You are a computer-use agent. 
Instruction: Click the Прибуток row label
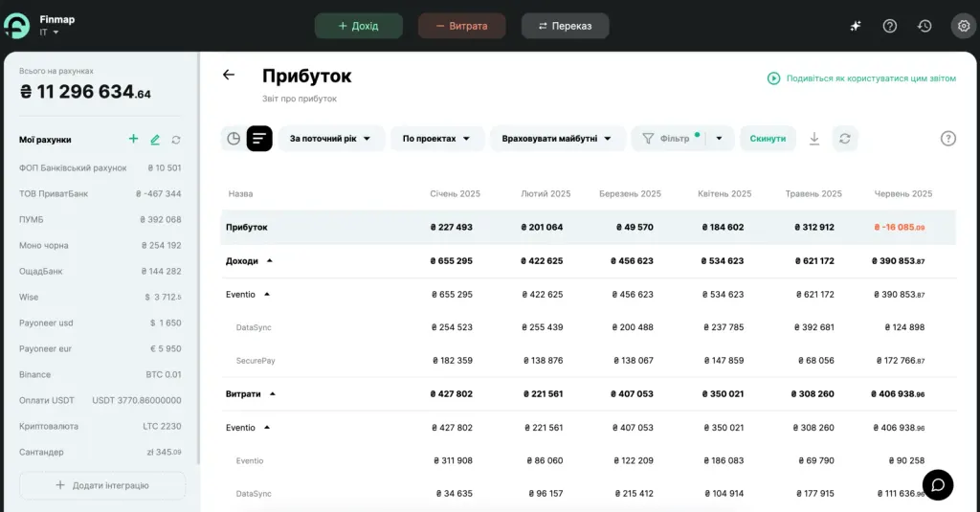point(247,227)
